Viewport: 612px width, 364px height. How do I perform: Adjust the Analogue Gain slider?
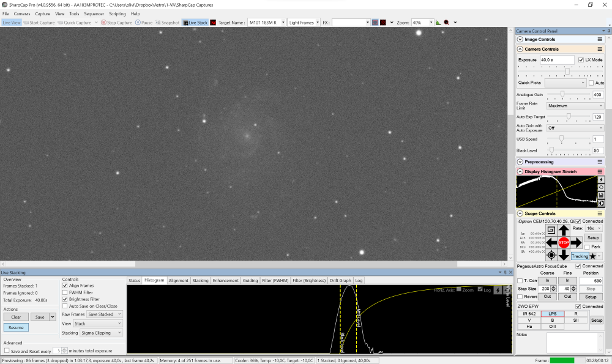pos(563,94)
